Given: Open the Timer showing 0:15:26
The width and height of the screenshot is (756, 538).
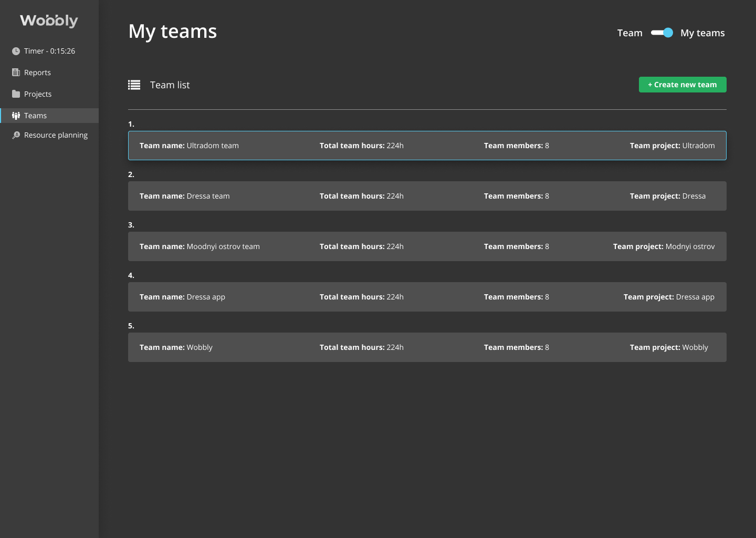Looking at the screenshot, I should pos(49,50).
